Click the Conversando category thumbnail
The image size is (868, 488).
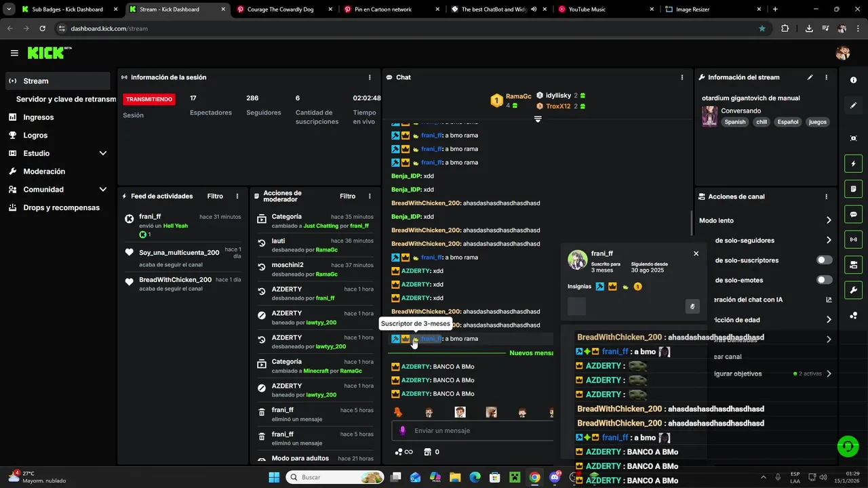coord(709,116)
